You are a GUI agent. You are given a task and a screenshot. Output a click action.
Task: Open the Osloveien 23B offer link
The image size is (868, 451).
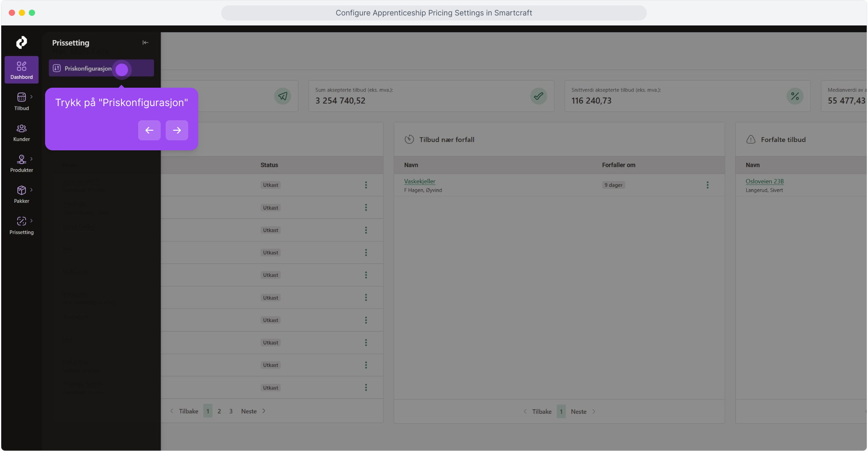[x=765, y=181]
